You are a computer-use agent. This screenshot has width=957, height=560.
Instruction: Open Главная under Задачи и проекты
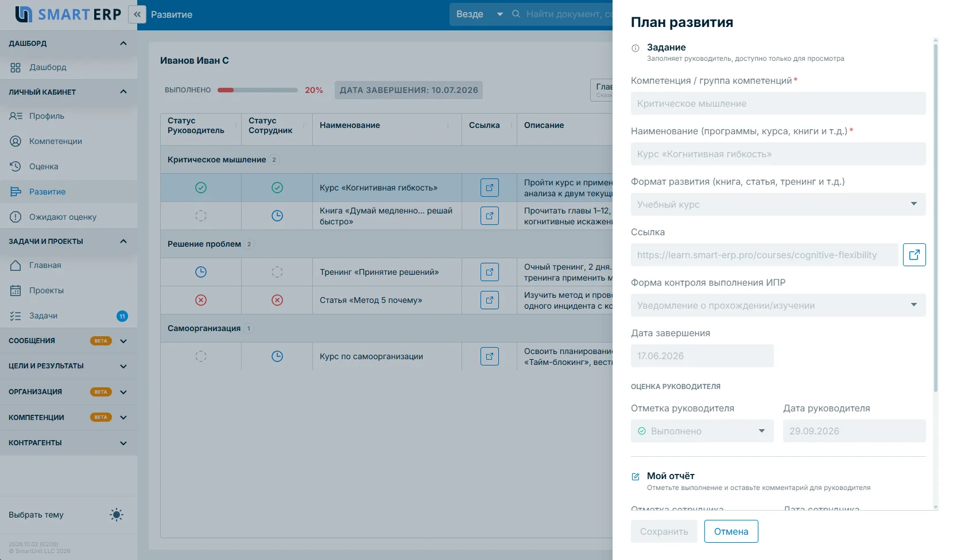(x=68, y=265)
